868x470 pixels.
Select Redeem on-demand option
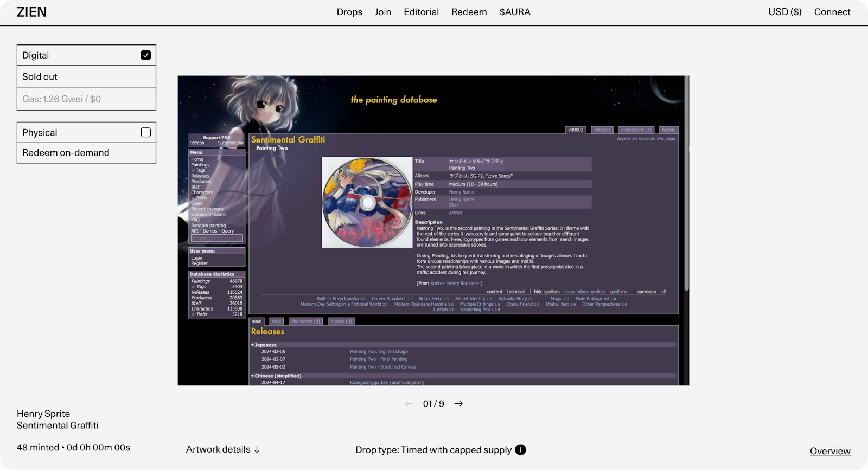click(x=86, y=153)
